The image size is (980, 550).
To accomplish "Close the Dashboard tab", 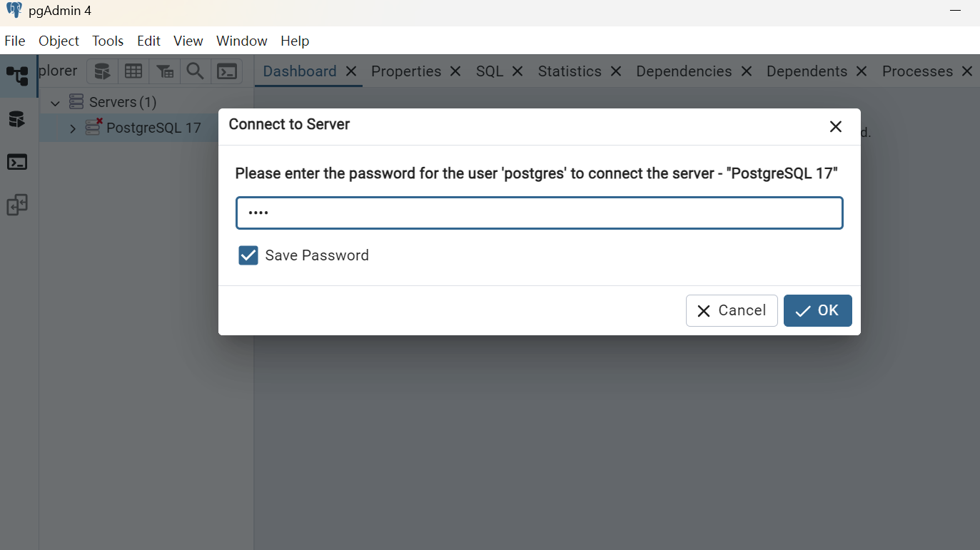I will pos(350,71).
